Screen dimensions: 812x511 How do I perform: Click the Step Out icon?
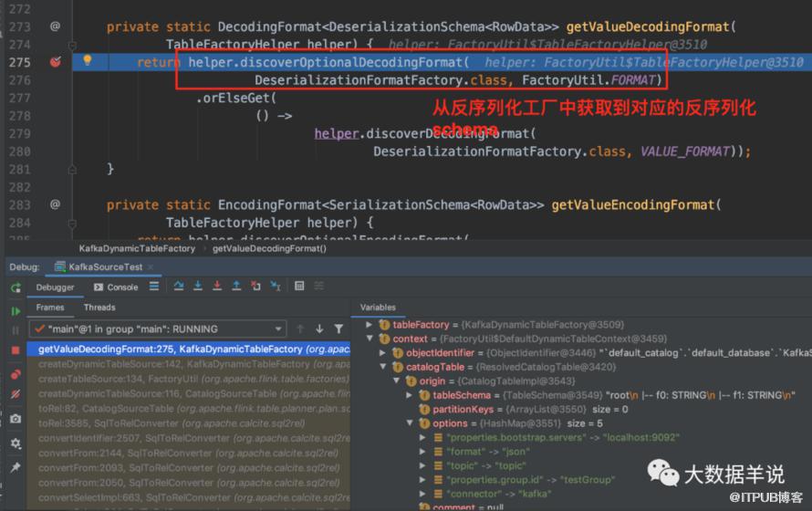pos(236,286)
